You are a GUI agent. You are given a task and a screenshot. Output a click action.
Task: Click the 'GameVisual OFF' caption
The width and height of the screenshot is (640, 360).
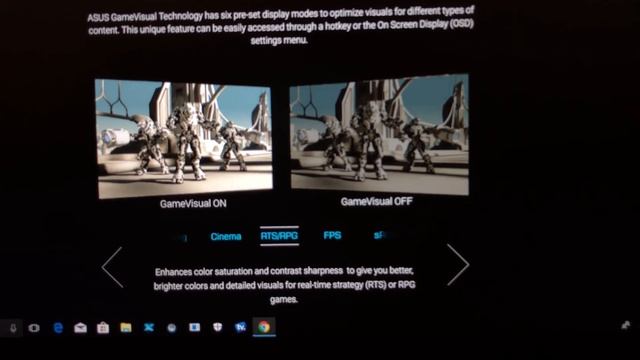click(x=377, y=202)
